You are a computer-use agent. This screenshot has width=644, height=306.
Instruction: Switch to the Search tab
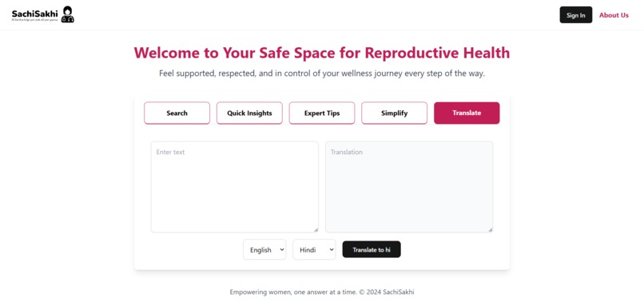(177, 113)
